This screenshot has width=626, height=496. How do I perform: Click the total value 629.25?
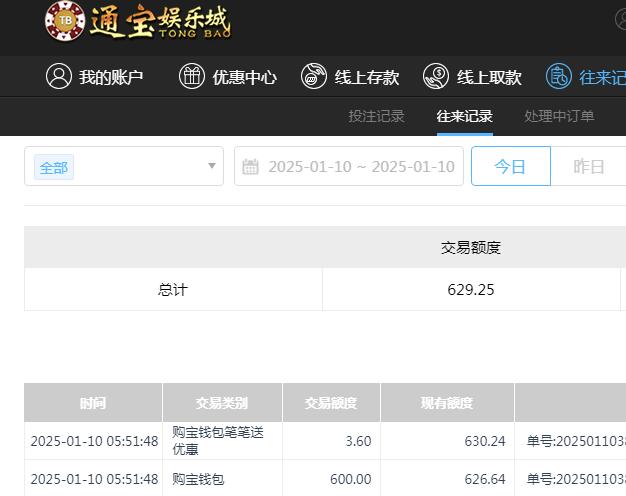click(471, 289)
